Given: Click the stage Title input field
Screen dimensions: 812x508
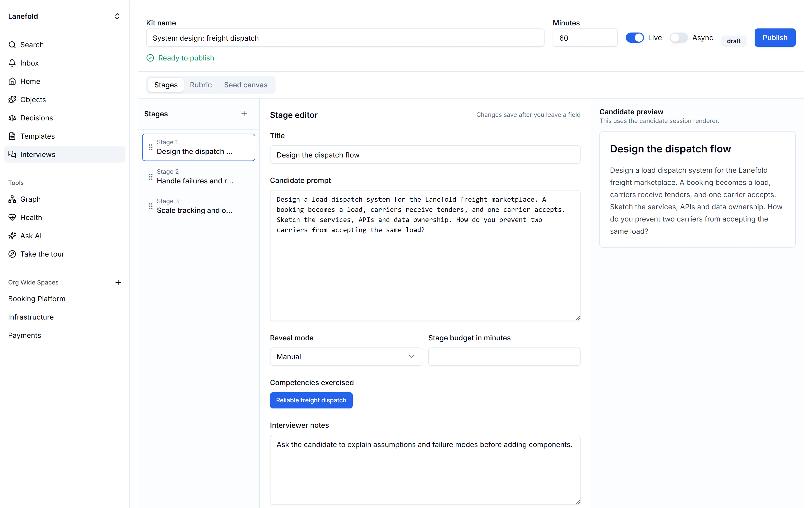Looking at the screenshot, I should pos(425,155).
